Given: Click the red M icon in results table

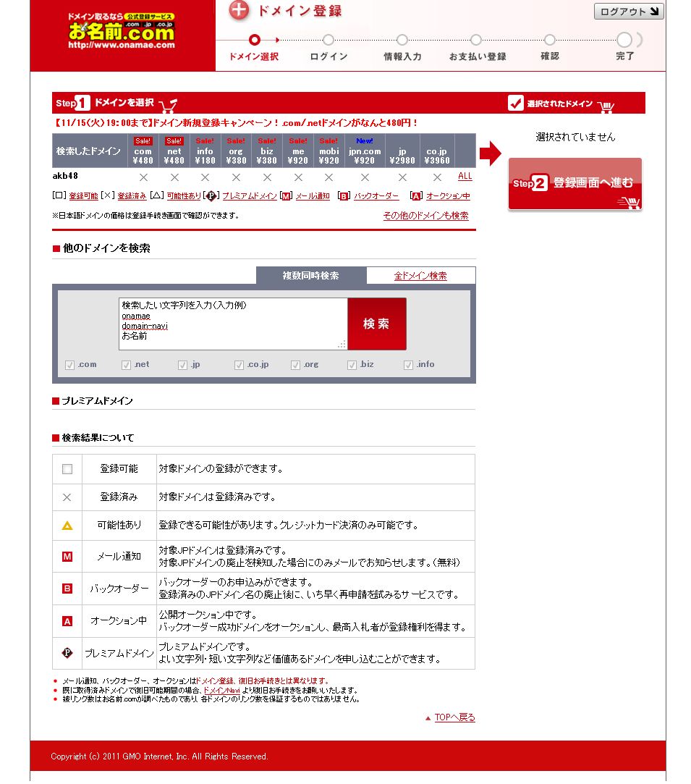Looking at the screenshot, I should tap(67, 557).
